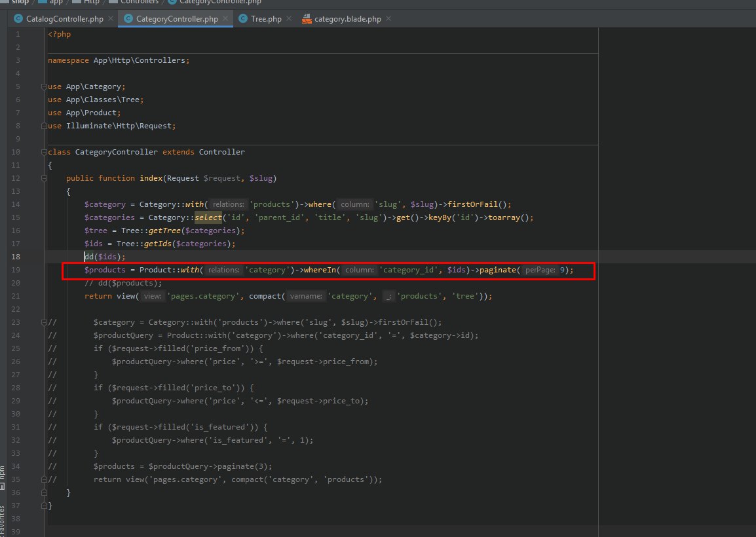Click the class icon on CategoryController.php tab
This screenshot has height=537, width=756.
(128, 19)
